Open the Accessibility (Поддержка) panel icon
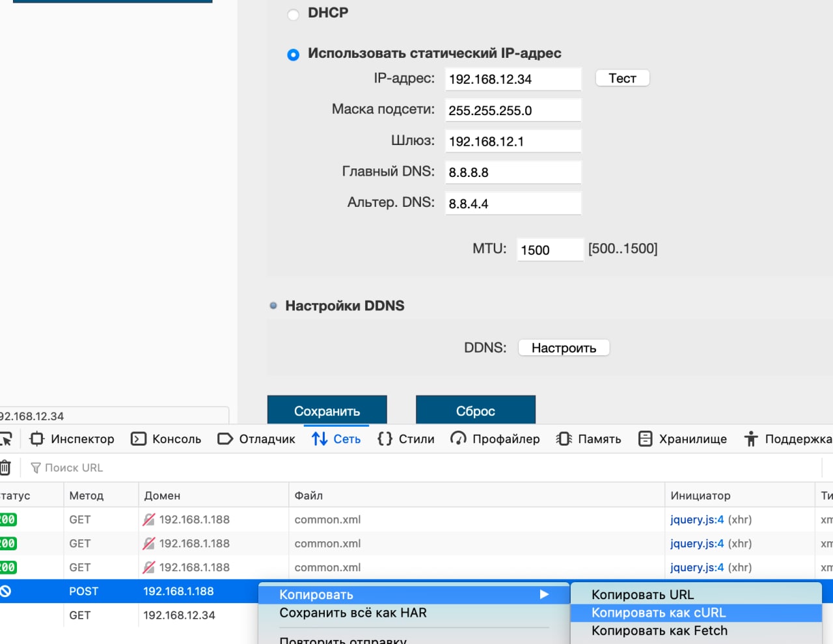The width and height of the screenshot is (833, 644). pos(751,439)
